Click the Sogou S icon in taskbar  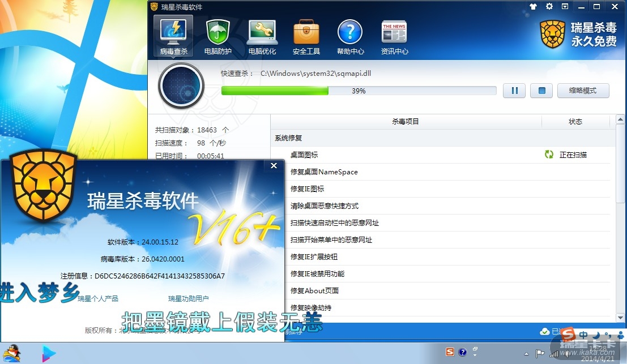click(x=450, y=352)
